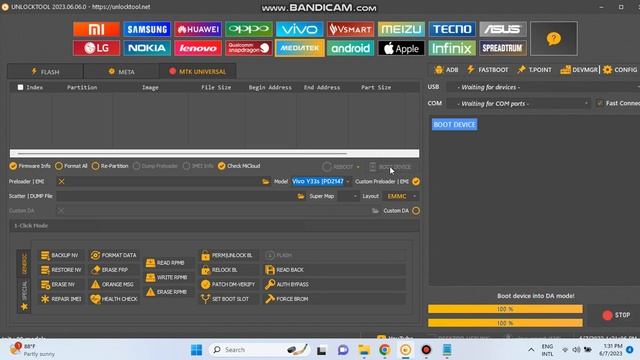Select the MediaTek brand logo
Viewport: 640px width, 360px height.
(x=300, y=48)
